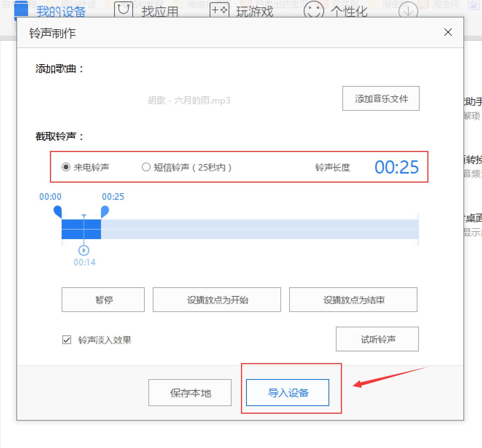Open the 网站建设 tab at top left
The height and width of the screenshot is (448, 482).
point(79,4)
